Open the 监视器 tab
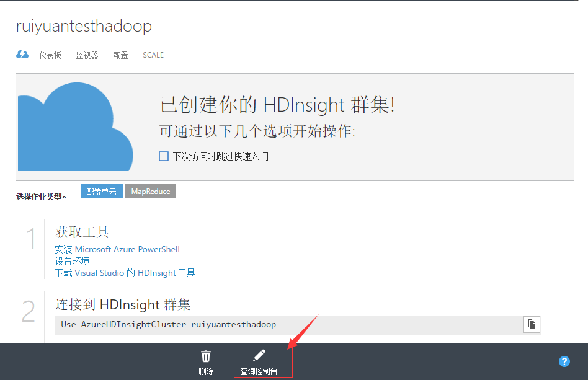588x380 pixels. 87,55
